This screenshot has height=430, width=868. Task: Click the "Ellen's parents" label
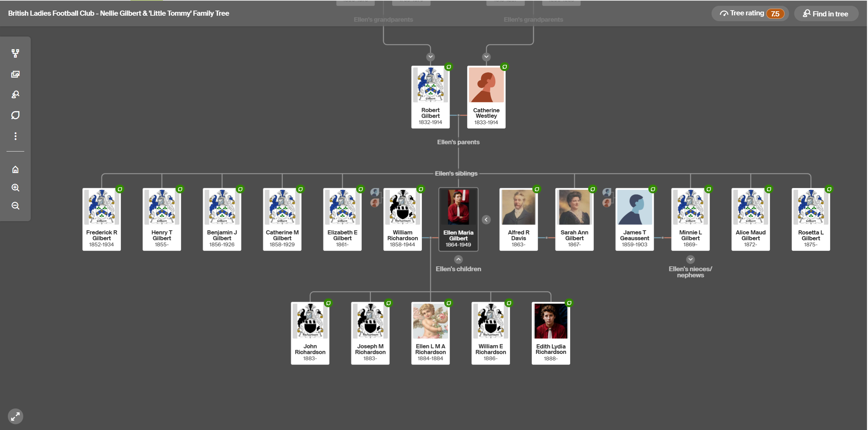point(458,142)
